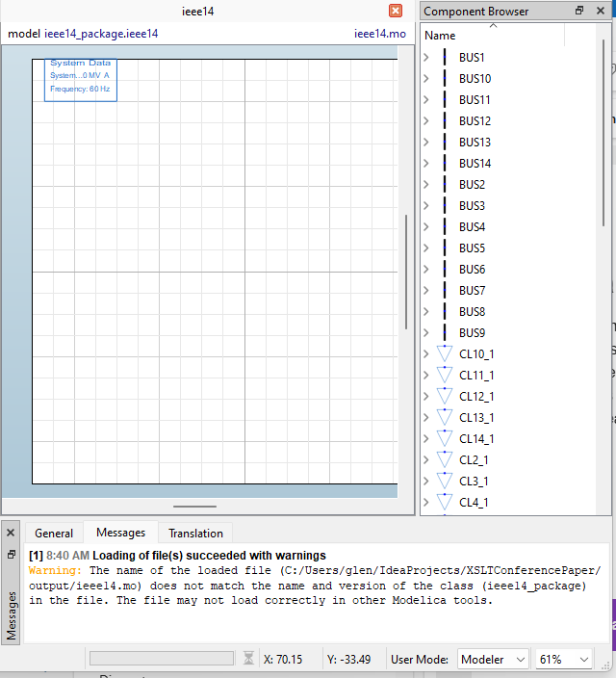616x678 pixels.
Task: Click the CL3_1 load triangle icon
Action: point(445,481)
